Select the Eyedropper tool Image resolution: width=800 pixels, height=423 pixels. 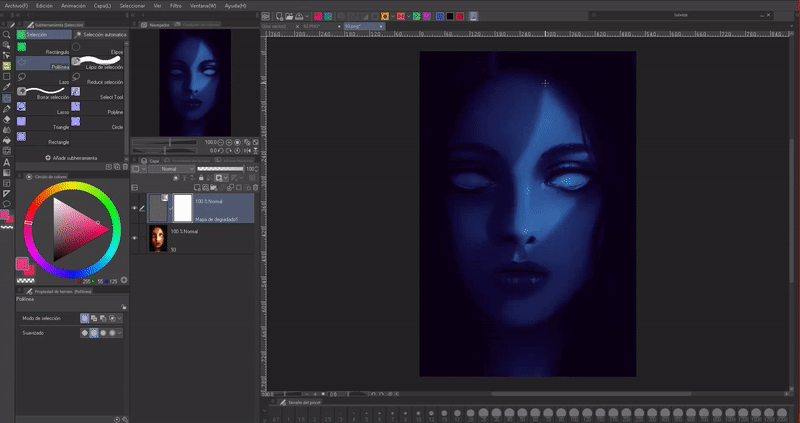pos(6,87)
